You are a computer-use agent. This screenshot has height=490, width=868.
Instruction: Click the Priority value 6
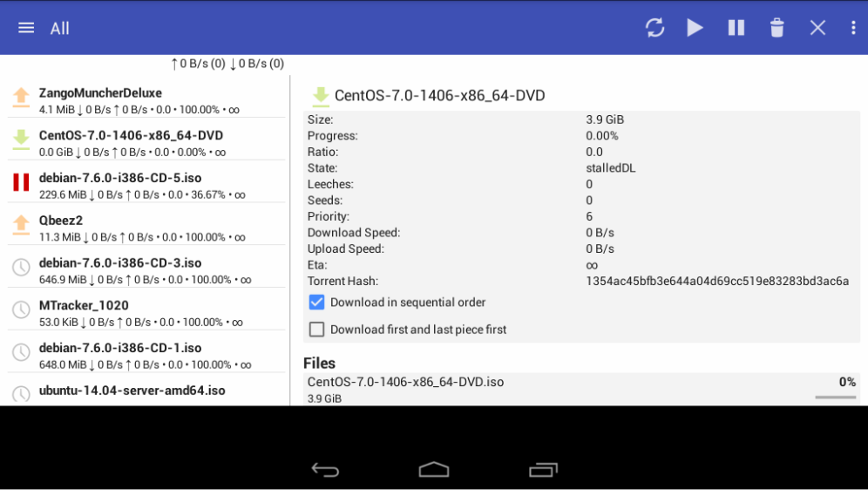(x=589, y=216)
